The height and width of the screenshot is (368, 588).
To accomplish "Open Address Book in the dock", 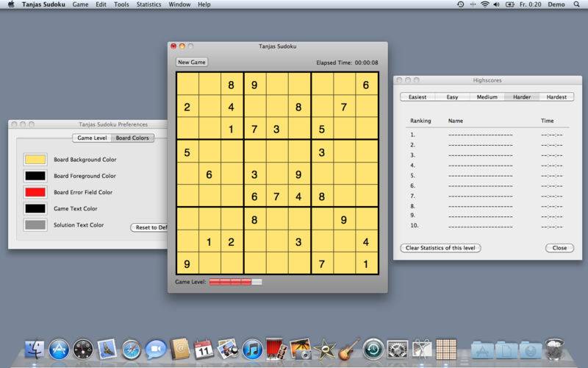I will coord(180,349).
